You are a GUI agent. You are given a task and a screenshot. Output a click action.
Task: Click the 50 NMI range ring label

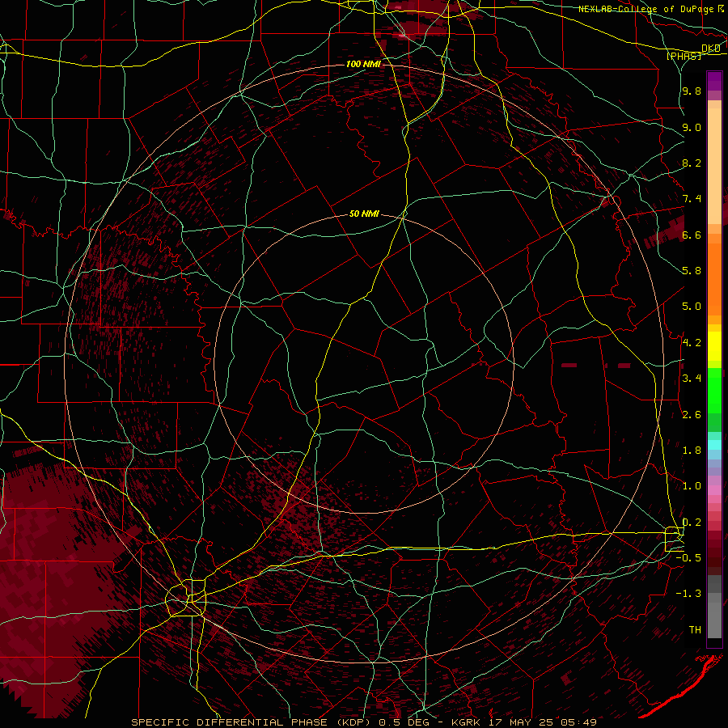coord(364,214)
